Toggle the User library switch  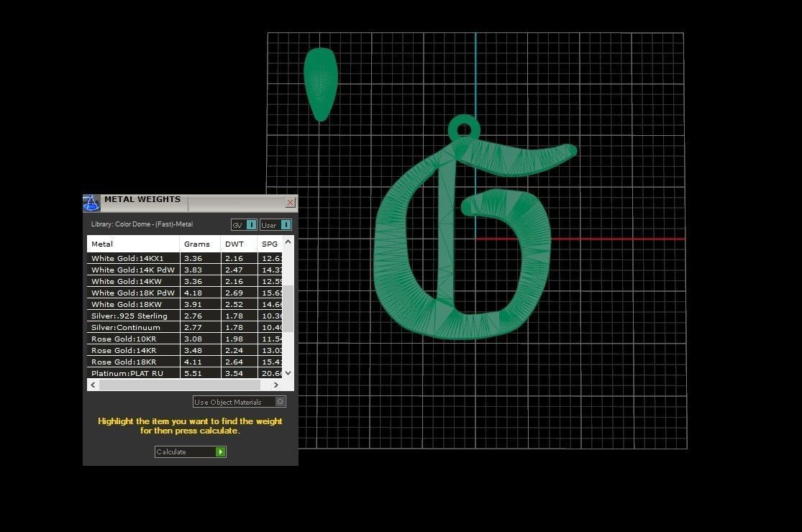pos(275,225)
